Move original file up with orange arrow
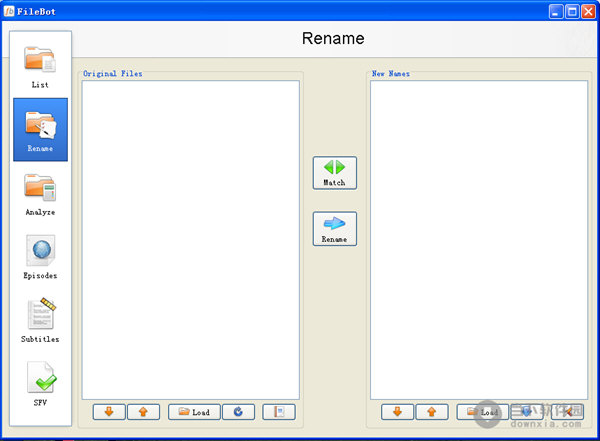 pyautogui.click(x=143, y=412)
